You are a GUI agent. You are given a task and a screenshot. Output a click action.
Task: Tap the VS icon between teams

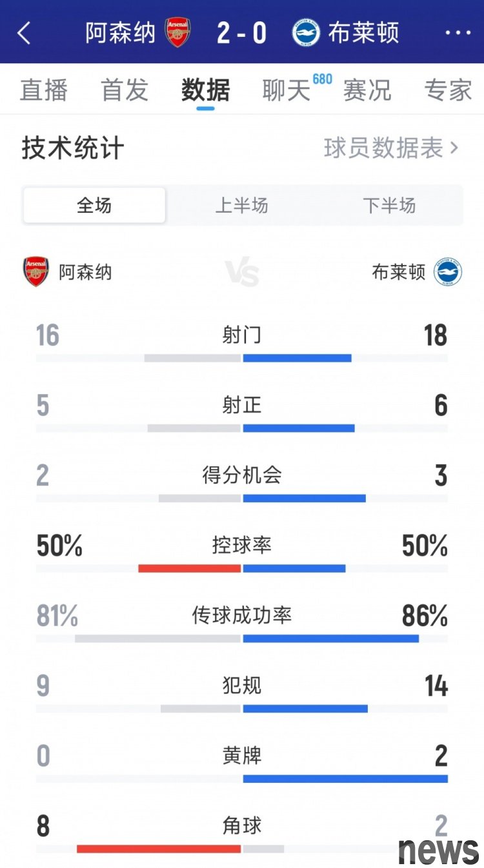click(x=242, y=273)
